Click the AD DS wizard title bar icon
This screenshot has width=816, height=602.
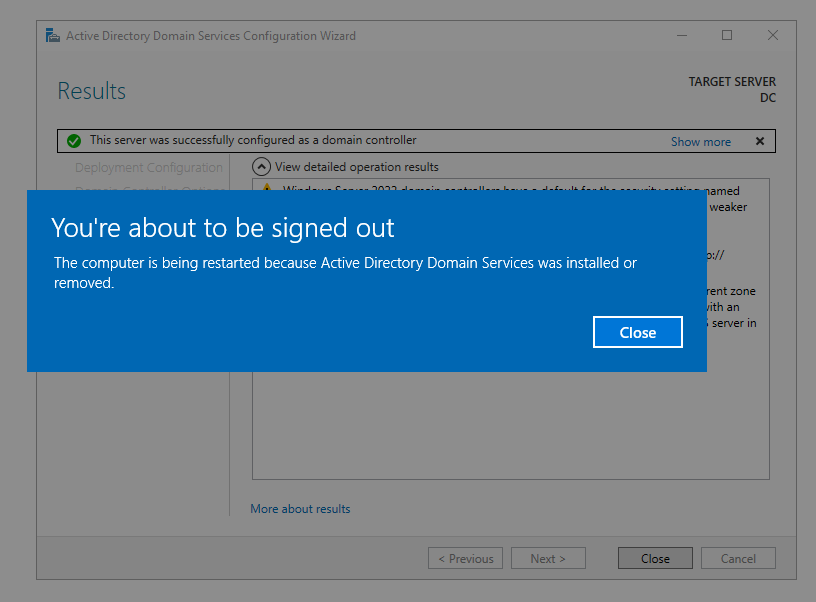tap(53, 36)
